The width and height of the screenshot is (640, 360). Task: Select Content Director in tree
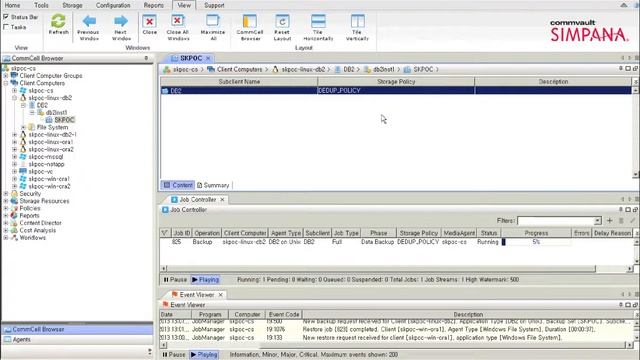40,223
